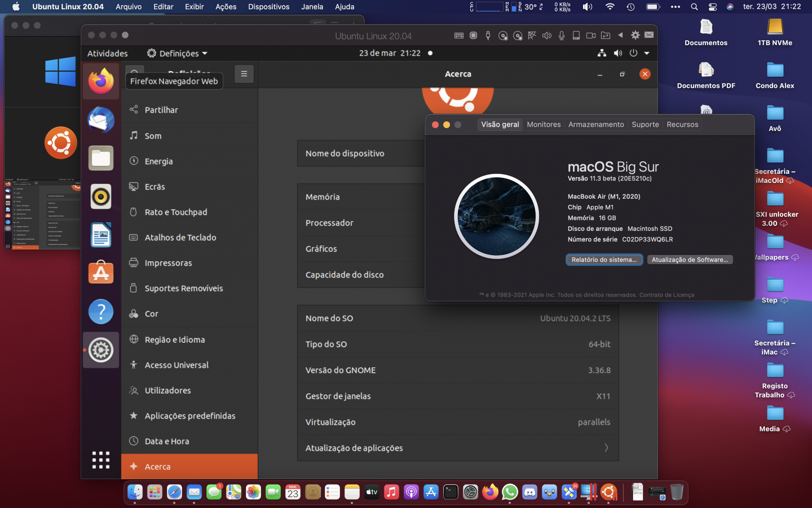Open the Dispositivos menu in menu bar
This screenshot has height=508, width=812.
pos(268,7)
